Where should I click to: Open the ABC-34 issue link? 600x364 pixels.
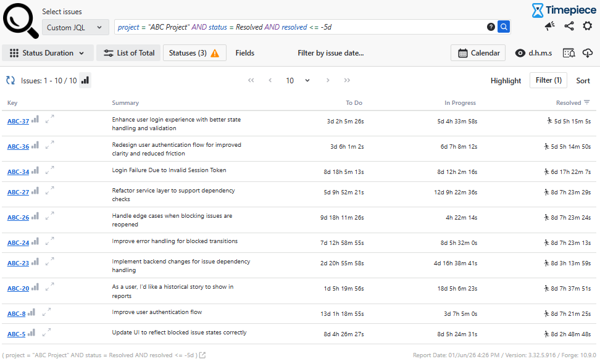(18, 172)
